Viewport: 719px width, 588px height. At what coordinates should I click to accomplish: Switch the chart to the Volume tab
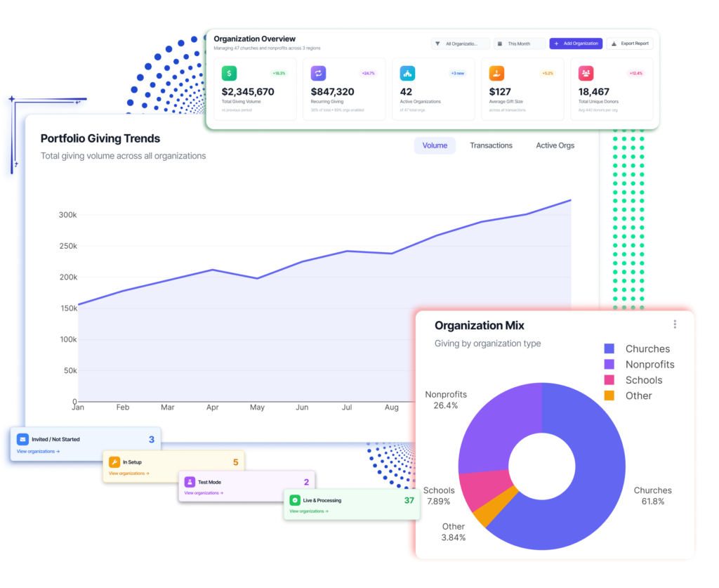tap(435, 145)
